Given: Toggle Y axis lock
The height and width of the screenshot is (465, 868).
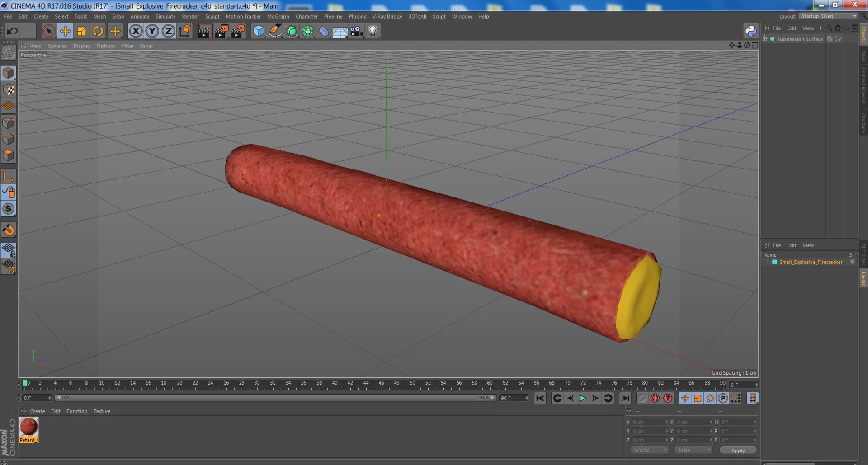Looking at the screenshot, I should [x=152, y=31].
